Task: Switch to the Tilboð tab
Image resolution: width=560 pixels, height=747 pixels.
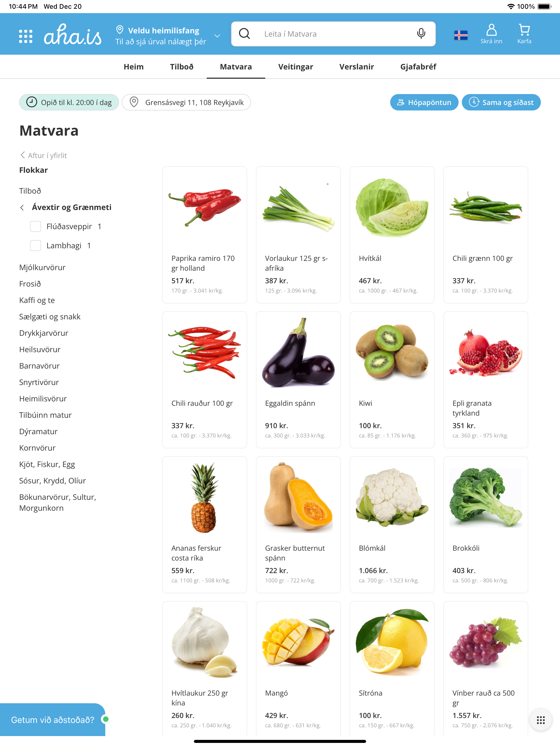Action: 182,66
